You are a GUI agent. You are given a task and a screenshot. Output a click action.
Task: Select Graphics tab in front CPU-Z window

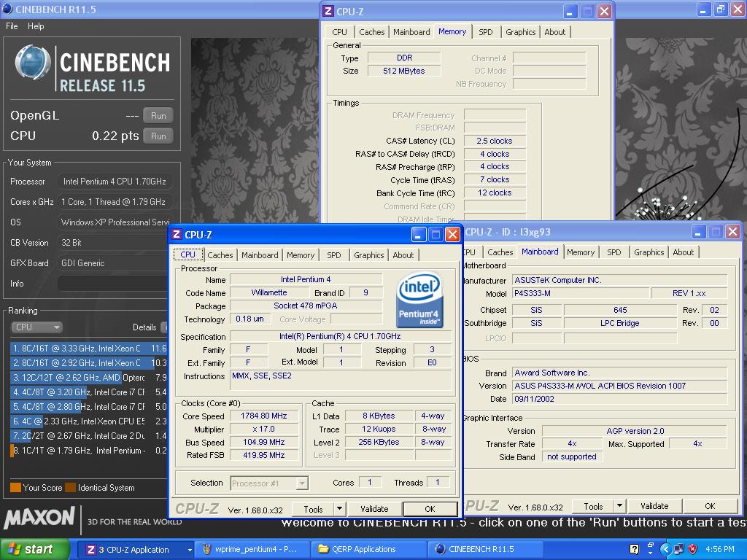[368, 255]
